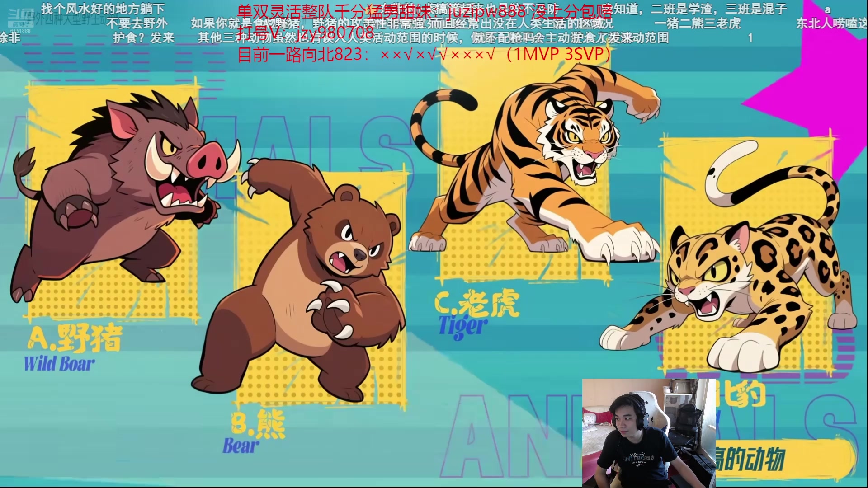The height and width of the screenshot is (488, 868).
Task: Click the 'Tiger' English caption
Action: point(463,326)
